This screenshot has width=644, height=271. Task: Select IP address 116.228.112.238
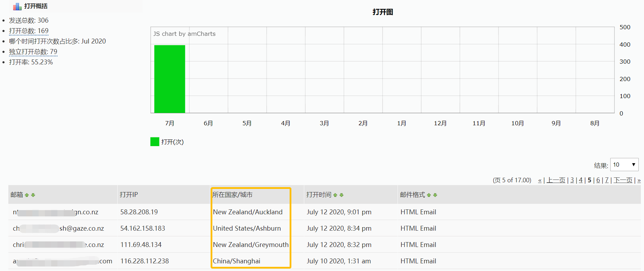coord(144,261)
